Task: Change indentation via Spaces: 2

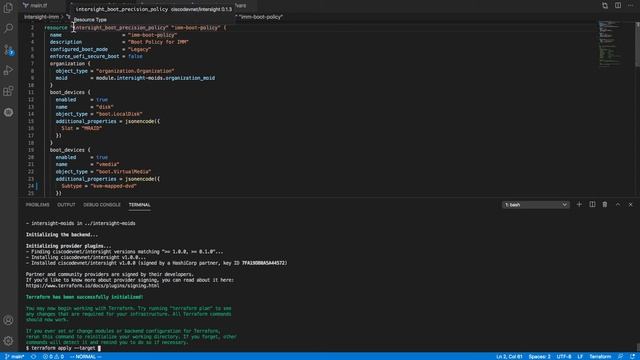Action: click(x=539, y=356)
